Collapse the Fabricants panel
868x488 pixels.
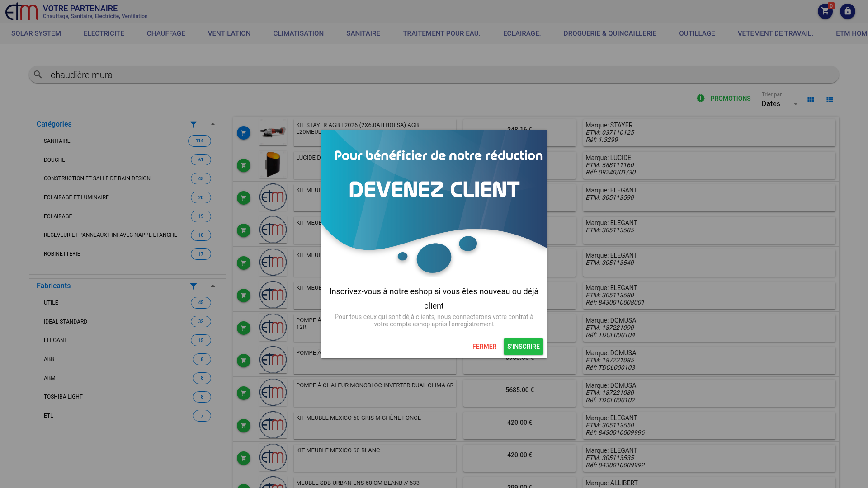point(213,286)
